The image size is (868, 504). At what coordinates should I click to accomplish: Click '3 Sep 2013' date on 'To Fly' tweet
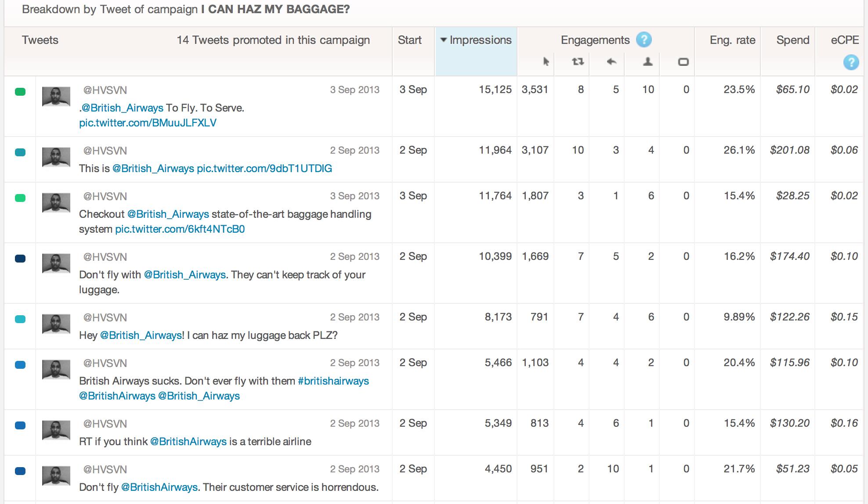(354, 90)
